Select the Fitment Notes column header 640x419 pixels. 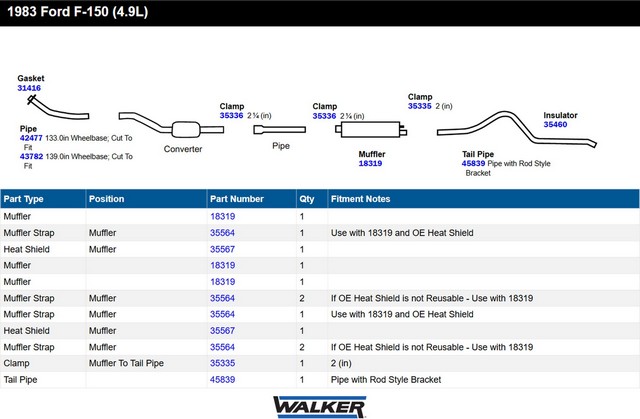tap(483, 199)
